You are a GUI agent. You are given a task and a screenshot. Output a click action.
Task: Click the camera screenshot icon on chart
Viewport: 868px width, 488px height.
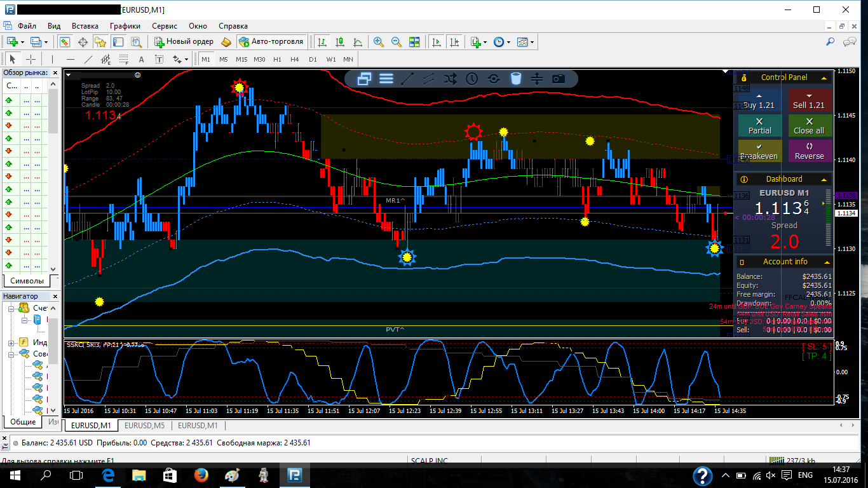tap(559, 79)
